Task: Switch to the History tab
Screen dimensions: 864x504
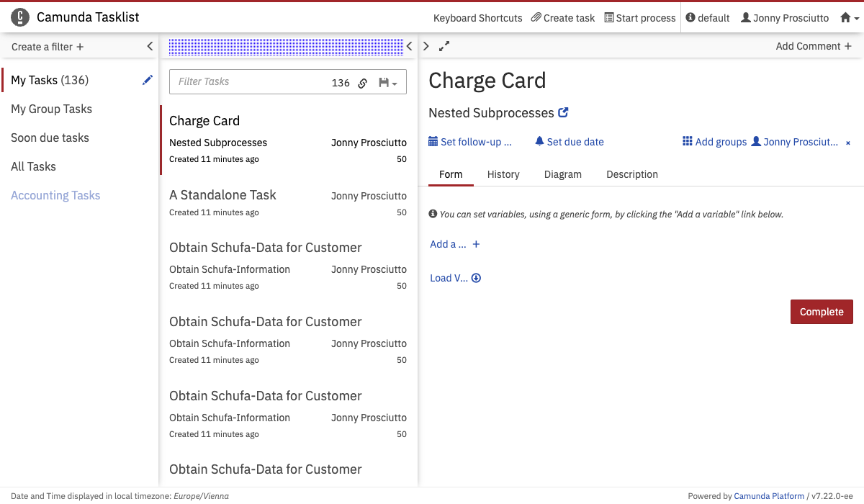Action: (503, 174)
